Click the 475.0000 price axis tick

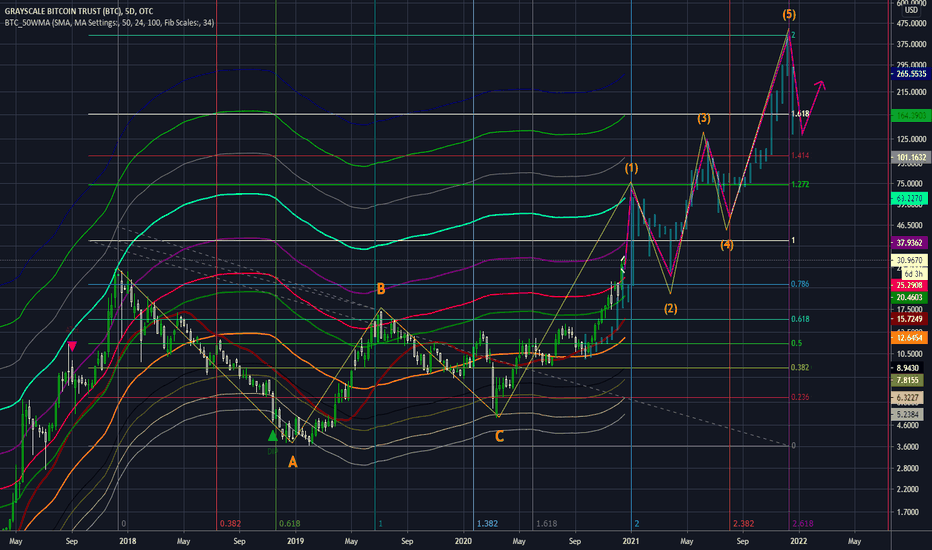(x=911, y=23)
